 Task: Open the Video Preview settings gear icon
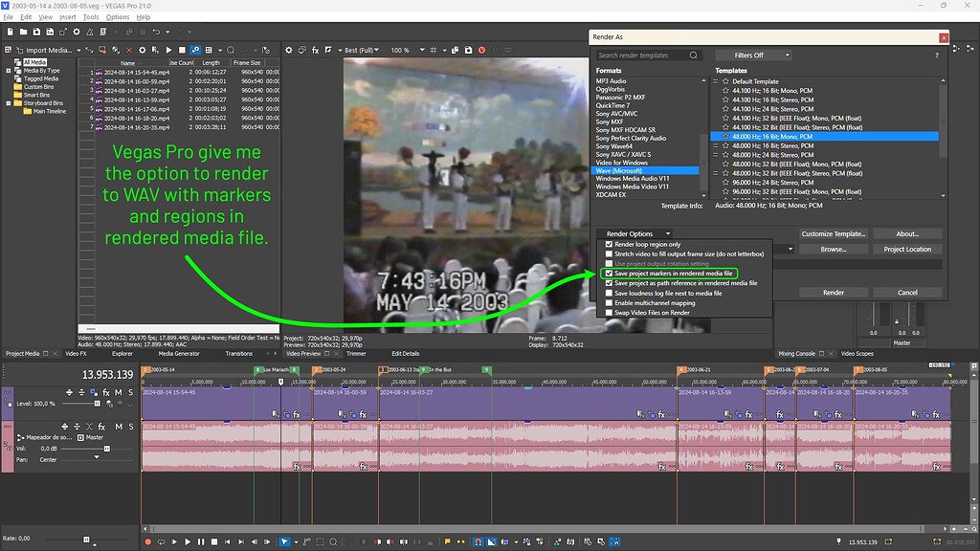pos(289,50)
